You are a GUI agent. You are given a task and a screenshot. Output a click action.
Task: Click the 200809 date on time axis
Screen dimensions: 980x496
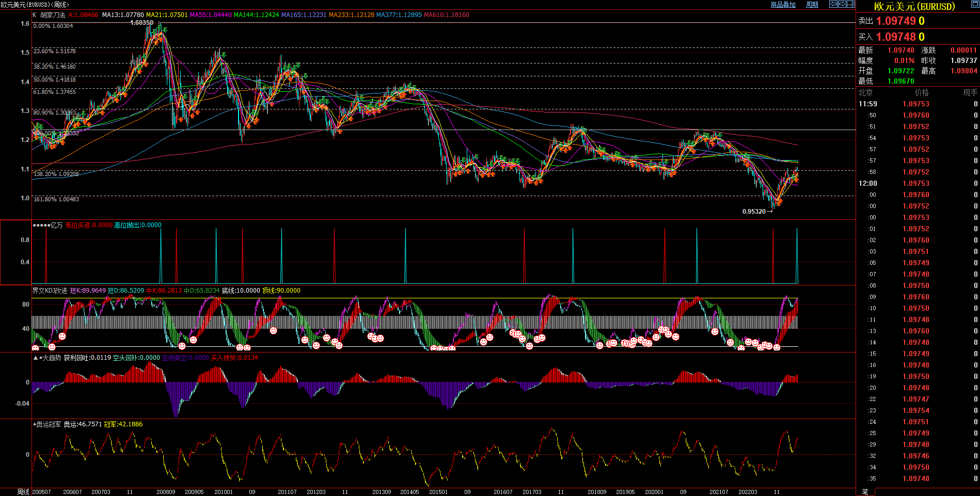click(x=166, y=492)
